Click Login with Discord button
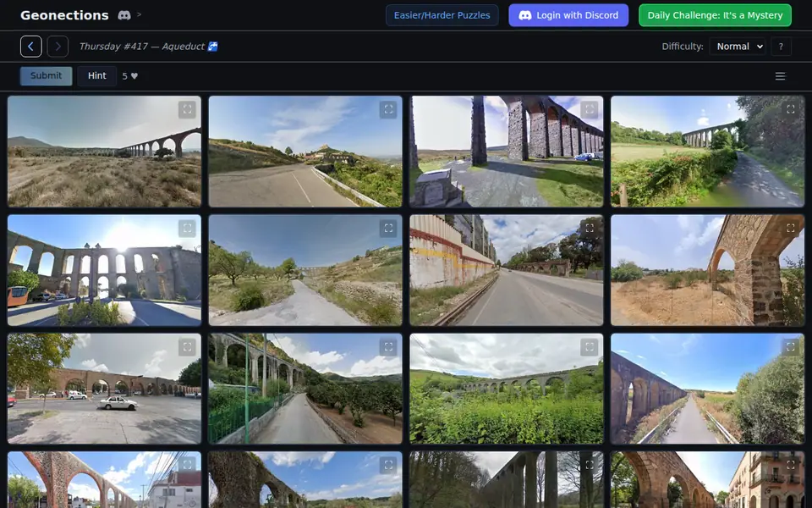 (568, 15)
